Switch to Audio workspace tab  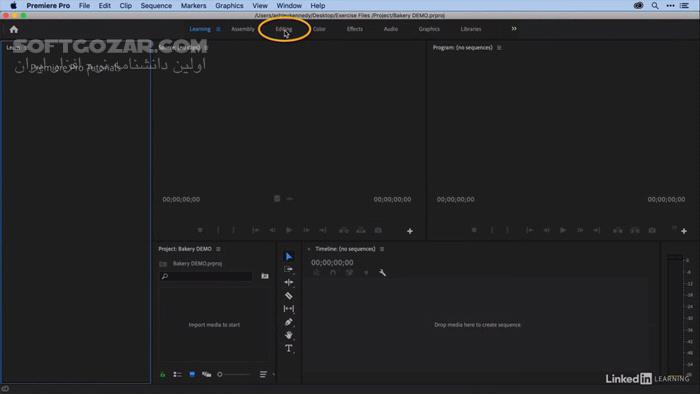point(391,29)
